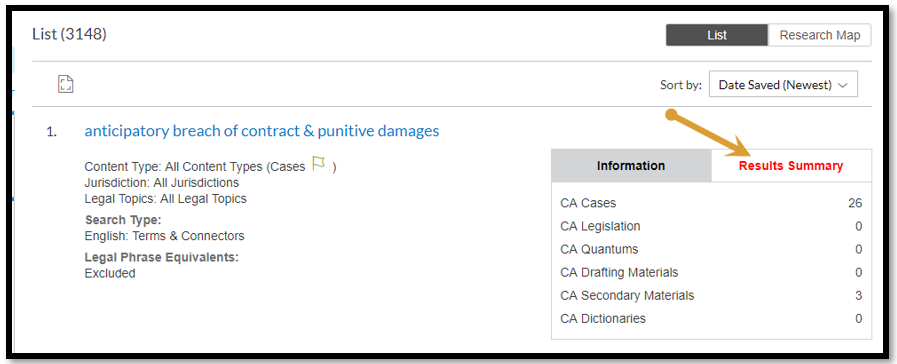Click the CA Cases result row

click(711, 203)
